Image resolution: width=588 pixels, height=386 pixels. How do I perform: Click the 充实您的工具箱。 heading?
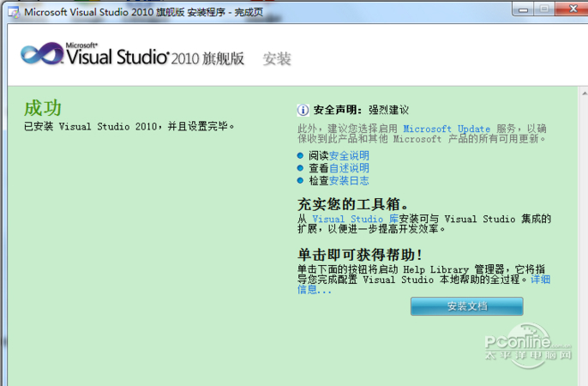pos(352,204)
